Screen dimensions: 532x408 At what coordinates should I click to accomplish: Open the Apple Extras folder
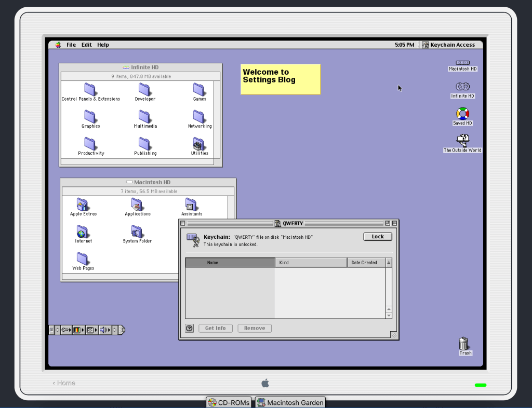pyautogui.click(x=83, y=205)
